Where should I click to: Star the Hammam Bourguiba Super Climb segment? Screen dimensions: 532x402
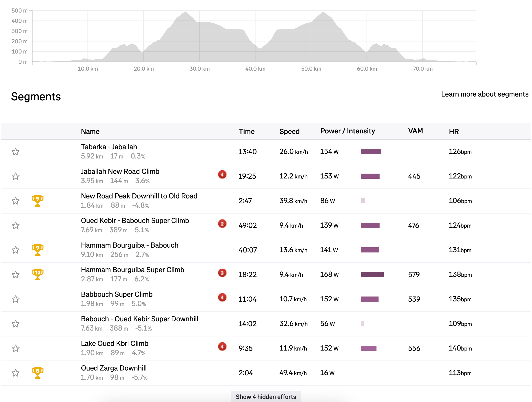coord(16,274)
